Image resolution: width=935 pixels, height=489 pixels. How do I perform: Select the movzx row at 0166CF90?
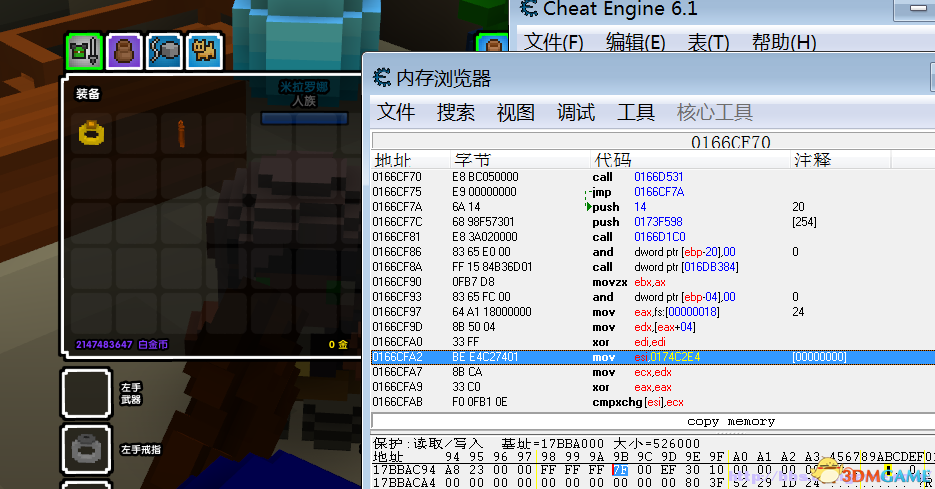click(x=653, y=282)
